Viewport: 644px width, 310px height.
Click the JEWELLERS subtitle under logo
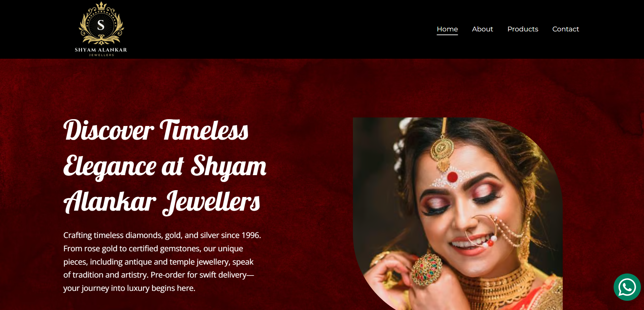(x=101, y=55)
